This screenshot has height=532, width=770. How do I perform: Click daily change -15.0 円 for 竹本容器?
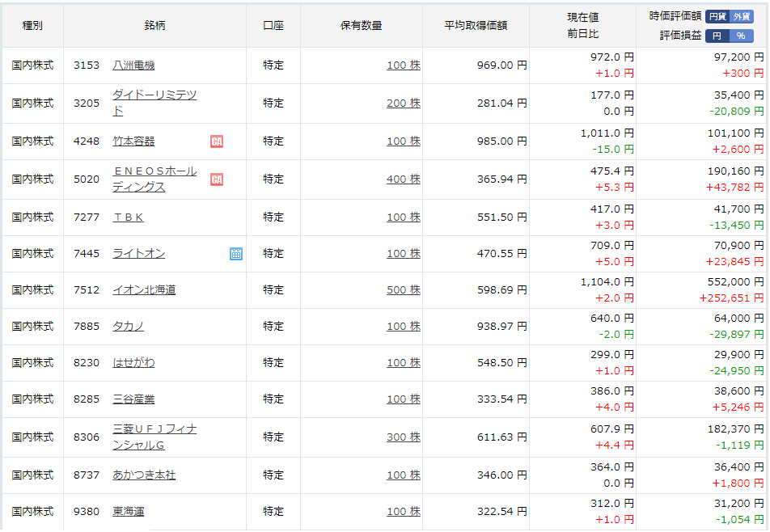click(613, 150)
